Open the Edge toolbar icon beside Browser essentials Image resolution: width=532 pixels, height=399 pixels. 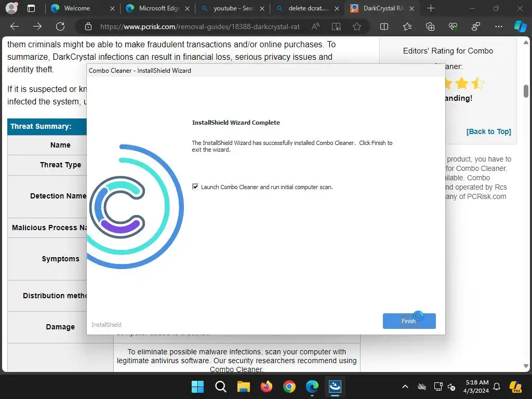click(476, 26)
